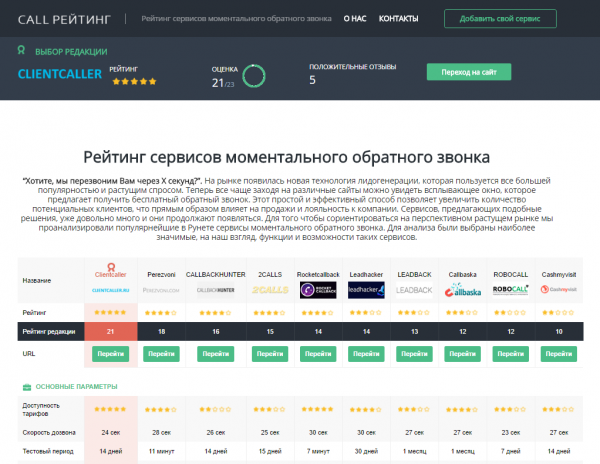
Task: Click Перейти button for Rocketcallback
Action: pyautogui.click(x=318, y=354)
